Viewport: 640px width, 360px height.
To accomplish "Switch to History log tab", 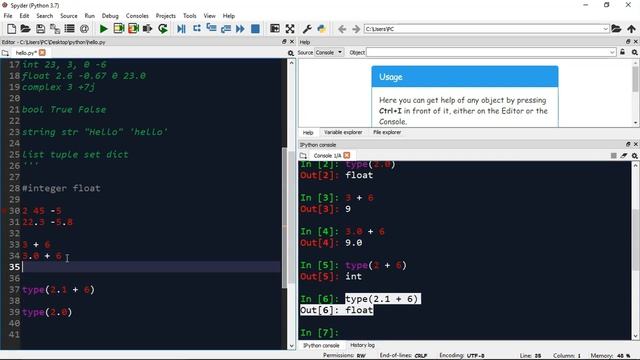I will coord(362,345).
